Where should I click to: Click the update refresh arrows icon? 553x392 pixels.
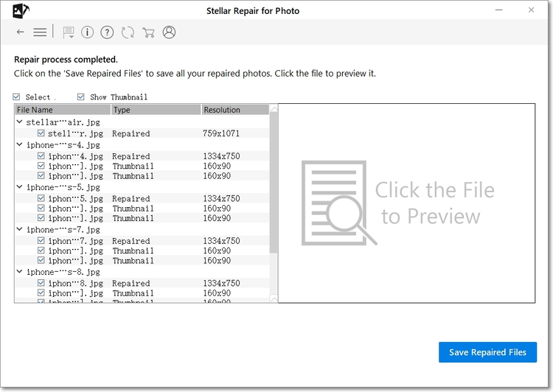coord(128,32)
